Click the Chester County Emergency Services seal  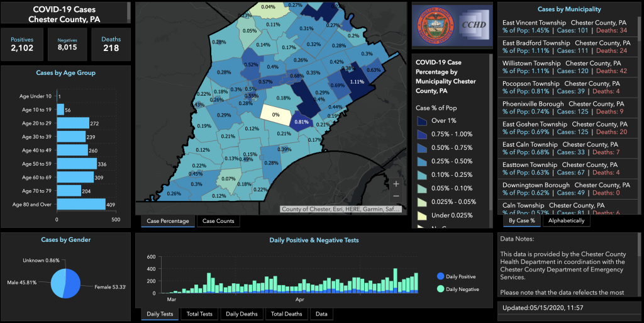coord(435,25)
